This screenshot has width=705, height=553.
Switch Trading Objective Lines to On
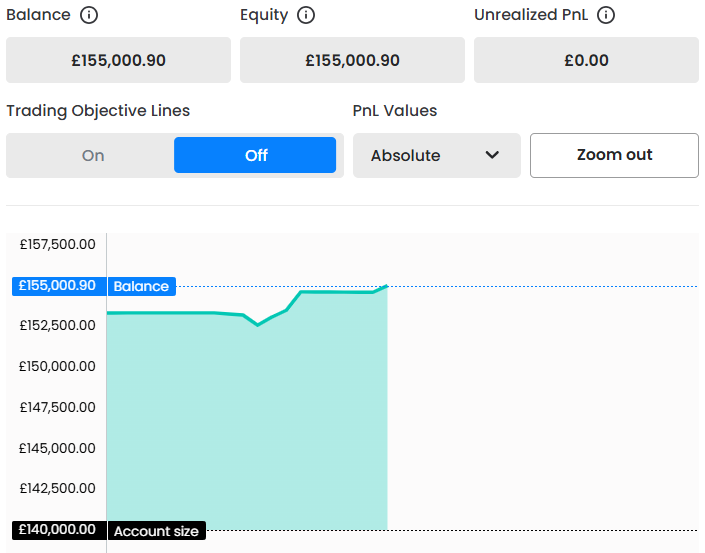(93, 156)
